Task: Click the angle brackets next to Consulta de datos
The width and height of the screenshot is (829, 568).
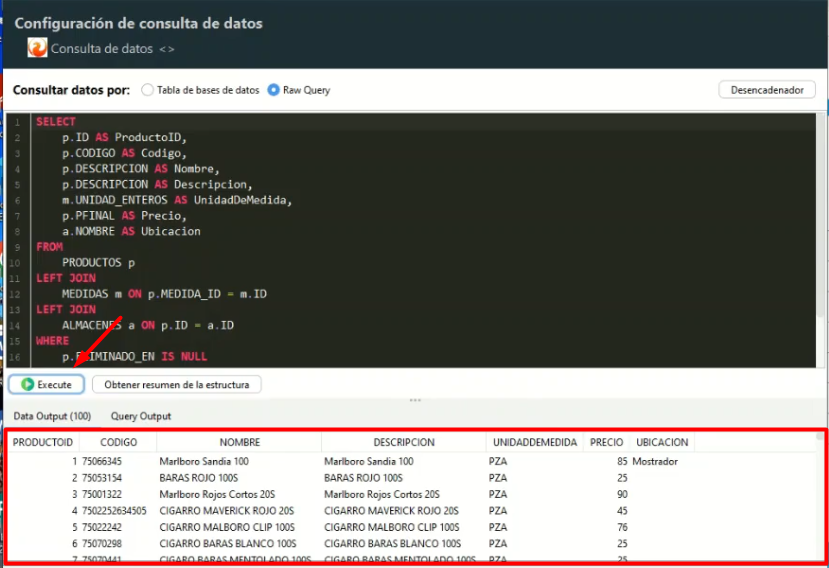Action: point(166,48)
